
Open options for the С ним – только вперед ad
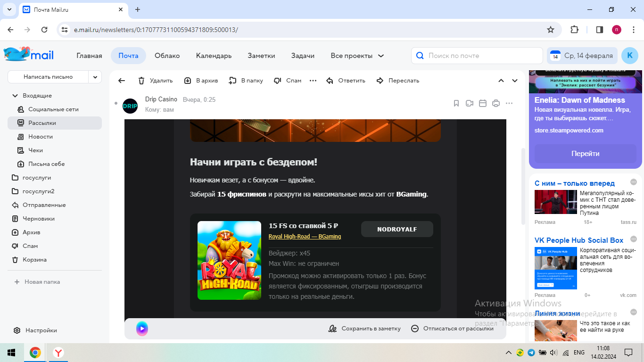pos(633,182)
